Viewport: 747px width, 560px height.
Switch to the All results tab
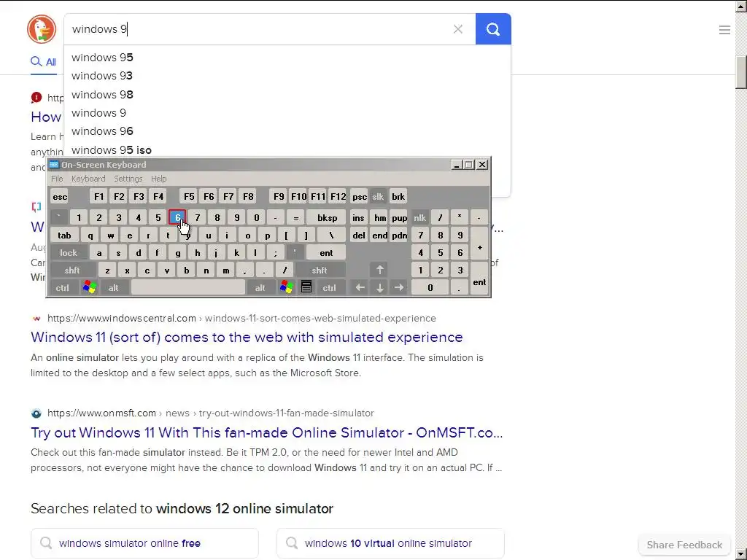(43, 62)
